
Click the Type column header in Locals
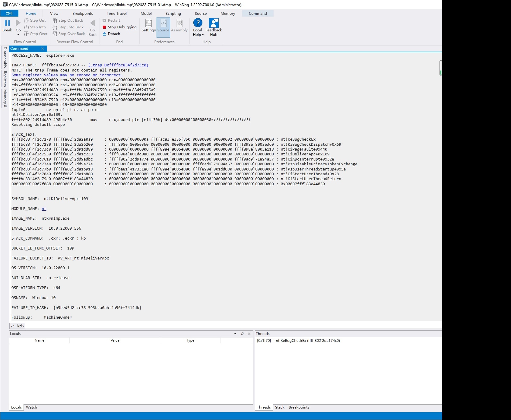click(x=190, y=340)
